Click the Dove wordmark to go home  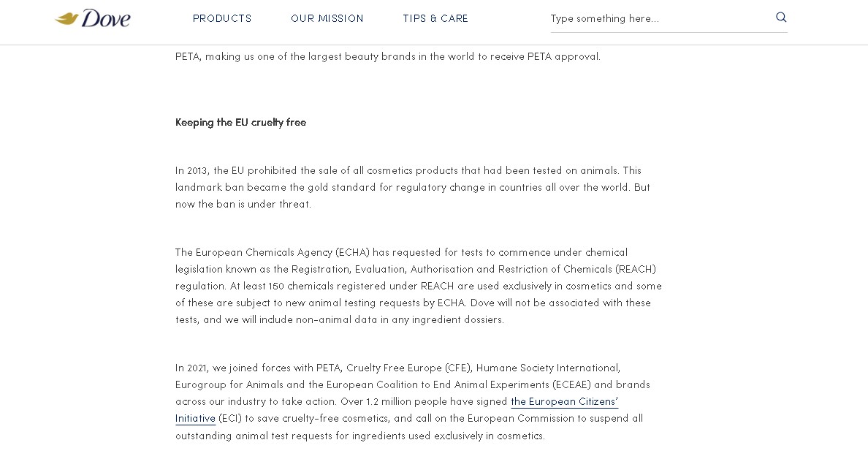(x=106, y=18)
